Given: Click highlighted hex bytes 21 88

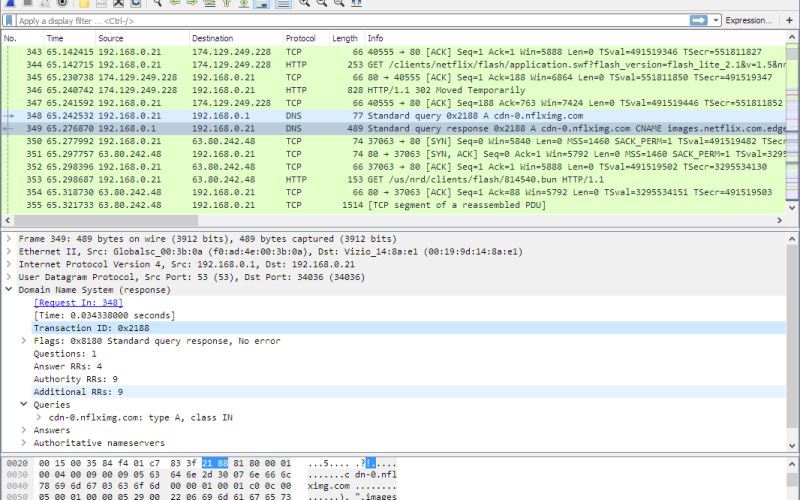Looking at the screenshot, I should coord(215,463).
